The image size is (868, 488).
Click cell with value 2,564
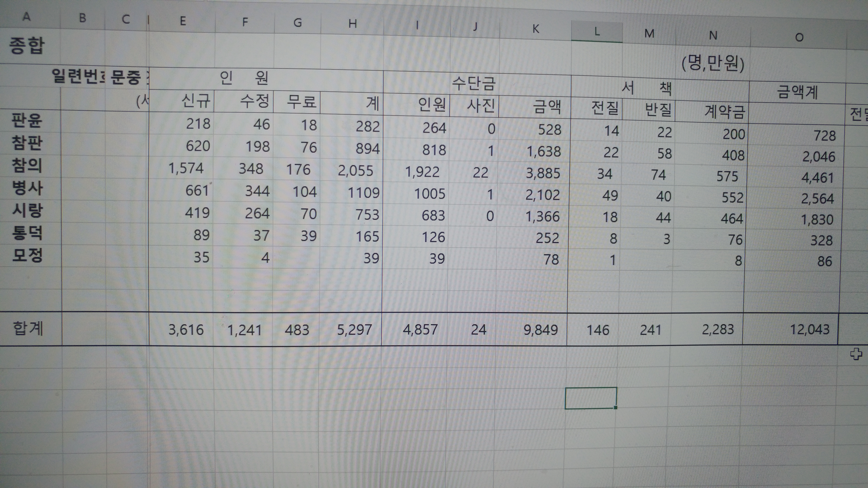(x=818, y=199)
